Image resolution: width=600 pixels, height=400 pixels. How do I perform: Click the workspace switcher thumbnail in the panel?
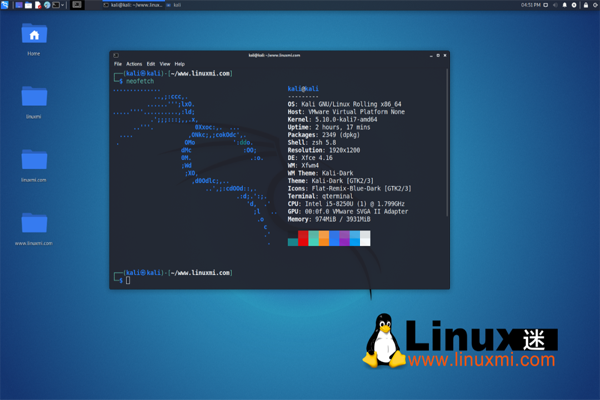(x=77, y=5)
